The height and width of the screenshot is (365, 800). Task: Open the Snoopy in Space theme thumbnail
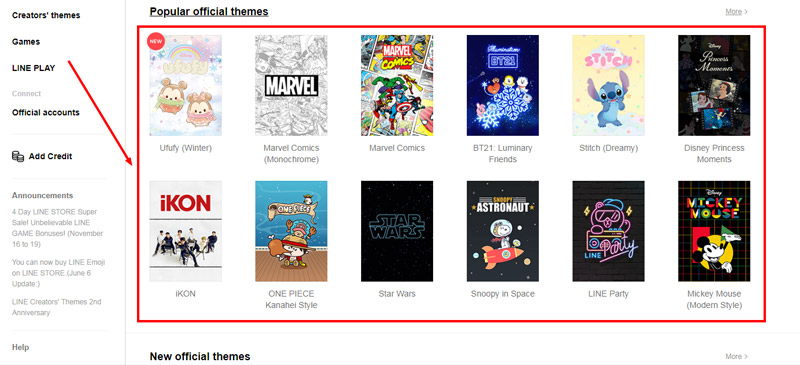pos(503,231)
